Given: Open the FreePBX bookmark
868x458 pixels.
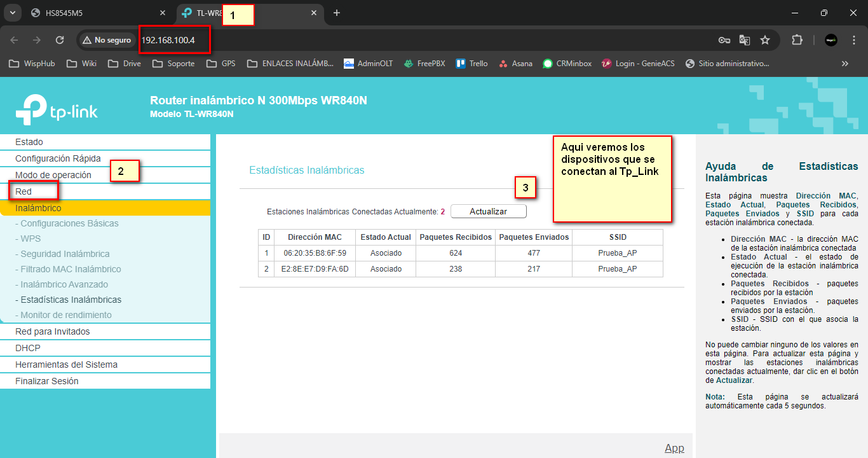Looking at the screenshot, I should point(424,64).
